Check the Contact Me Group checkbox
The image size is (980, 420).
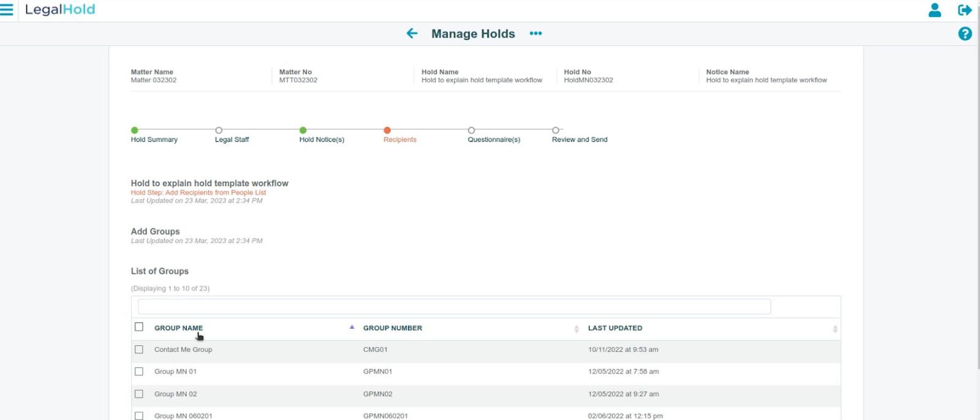click(x=139, y=350)
